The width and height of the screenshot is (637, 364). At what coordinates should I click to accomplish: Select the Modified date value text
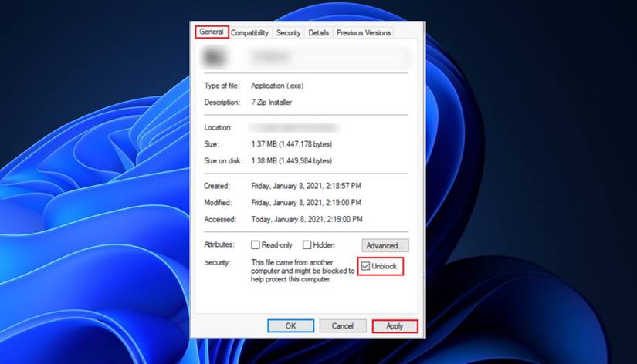tap(306, 203)
